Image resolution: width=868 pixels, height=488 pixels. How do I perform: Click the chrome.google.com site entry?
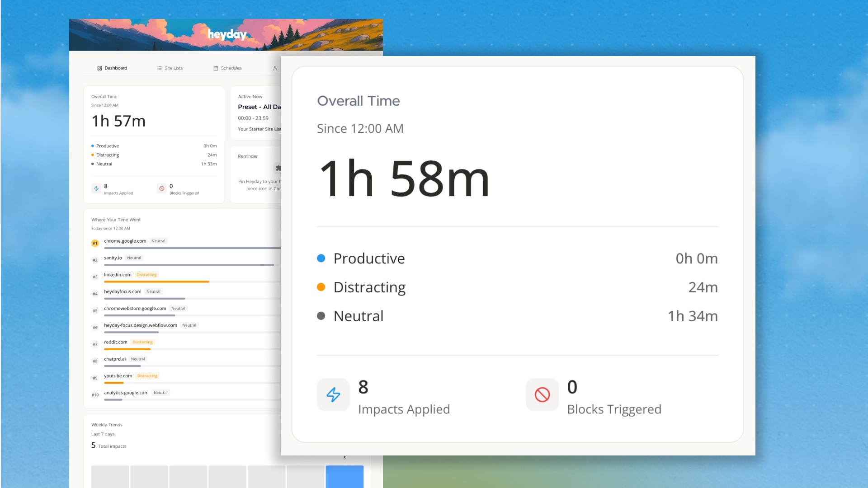click(125, 241)
